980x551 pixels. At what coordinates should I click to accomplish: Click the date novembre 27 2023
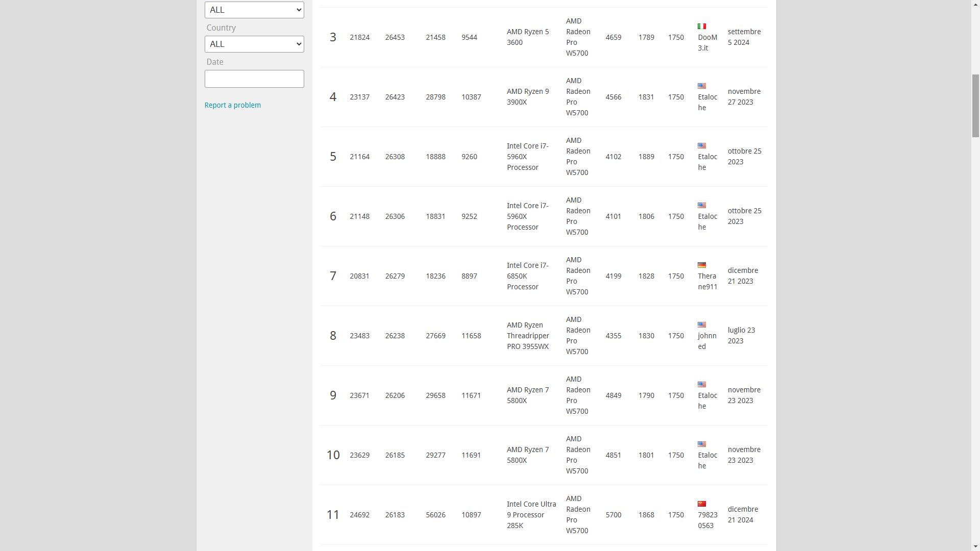pyautogui.click(x=744, y=97)
